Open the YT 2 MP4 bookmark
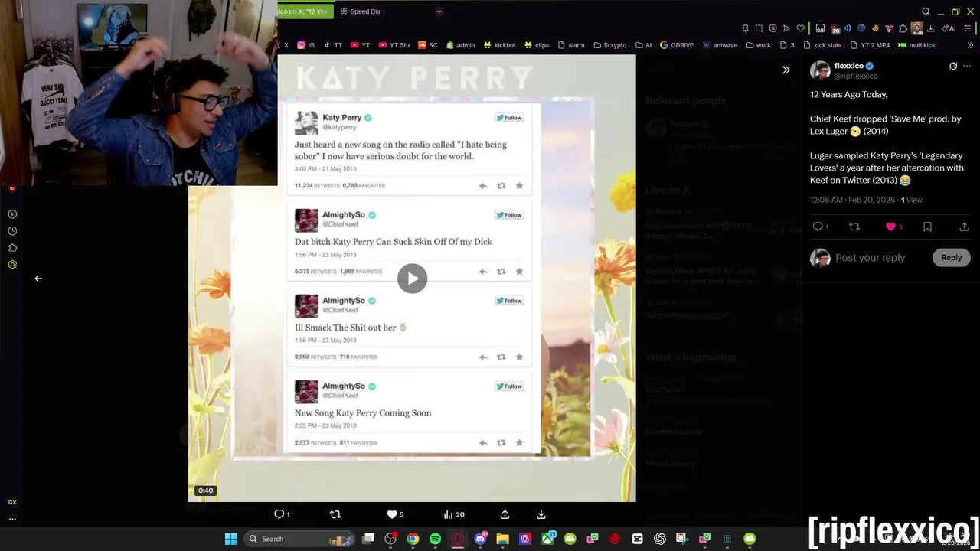Viewport: 980px width, 551px height. (x=870, y=45)
